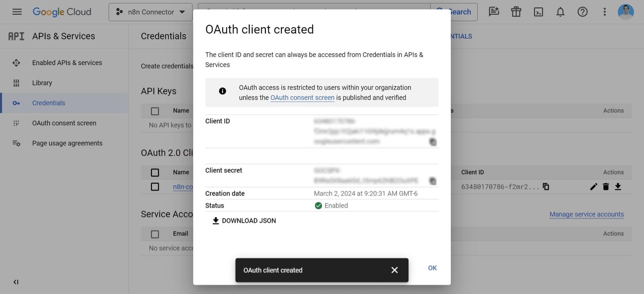Click the Page usage agreements gear icon
The height and width of the screenshot is (294, 644).
pyautogui.click(x=16, y=143)
